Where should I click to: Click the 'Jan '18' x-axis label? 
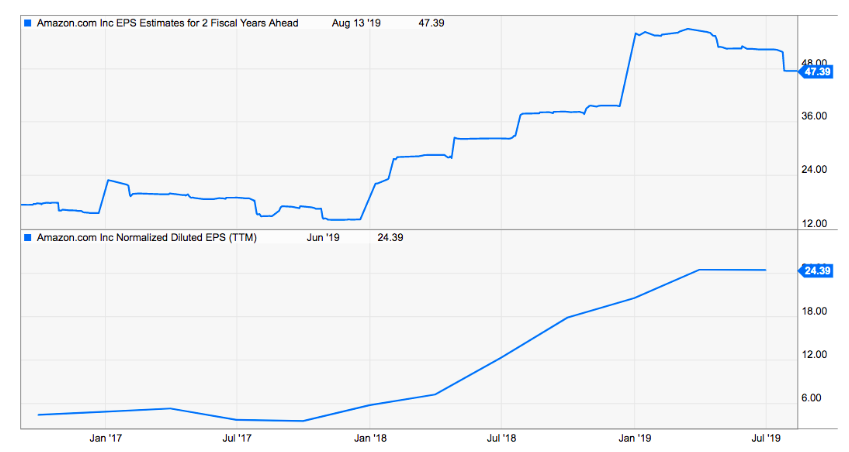click(x=370, y=438)
